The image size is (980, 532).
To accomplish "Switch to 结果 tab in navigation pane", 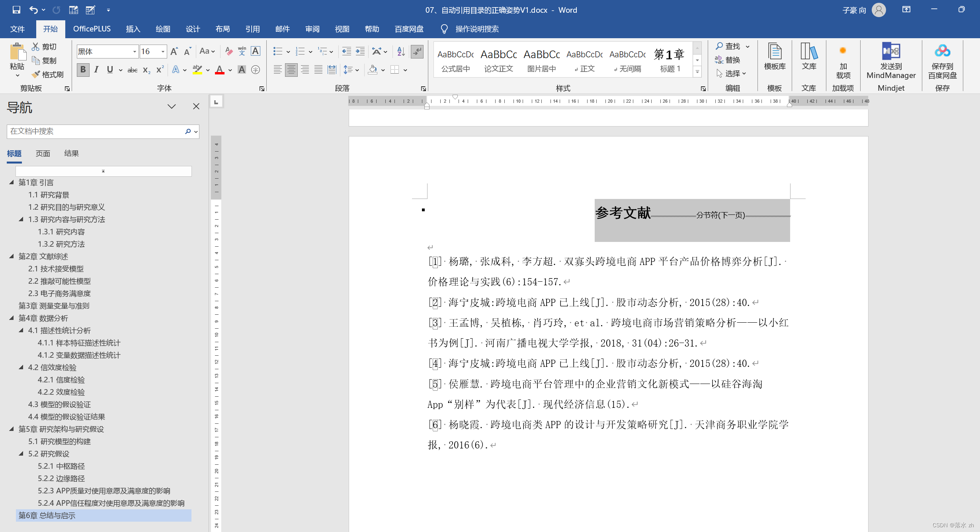I will (71, 154).
